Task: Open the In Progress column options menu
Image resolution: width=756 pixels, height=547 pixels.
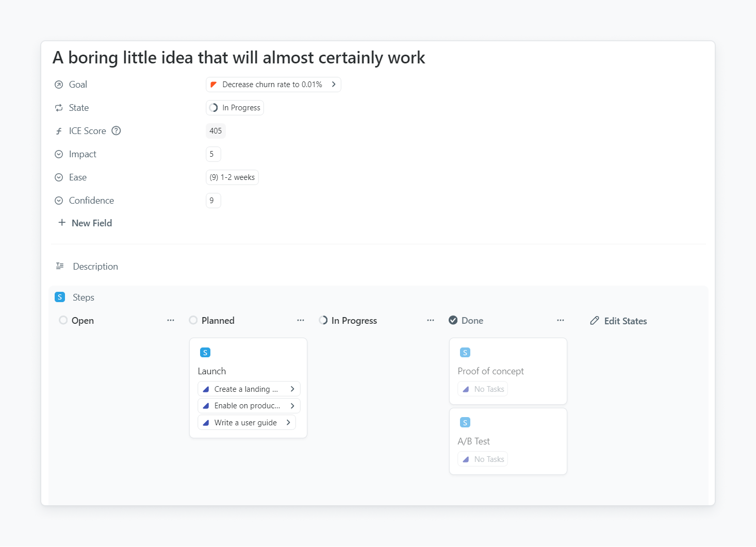Action: click(431, 321)
